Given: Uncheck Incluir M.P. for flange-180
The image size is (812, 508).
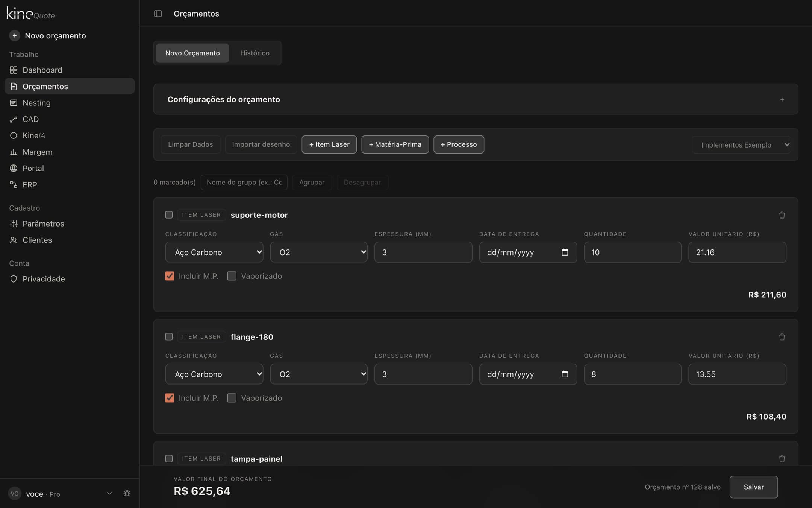Looking at the screenshot, I should pos(170,398).
